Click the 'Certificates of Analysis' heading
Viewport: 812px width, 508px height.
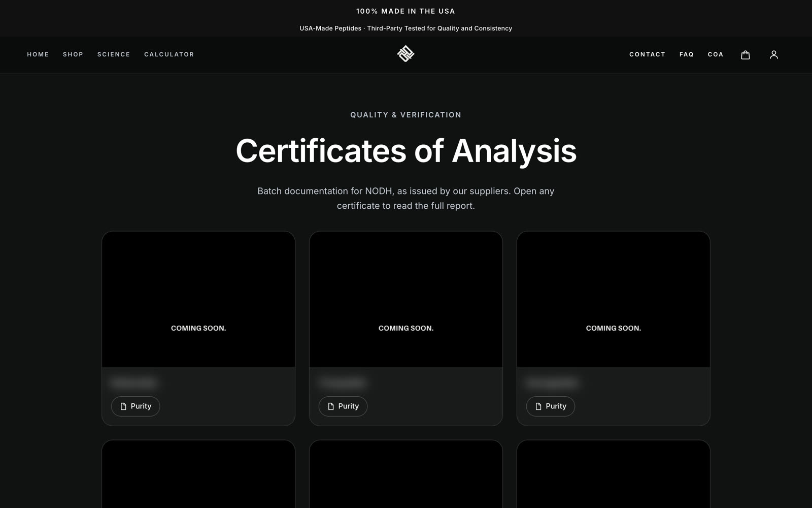(406, 151)
